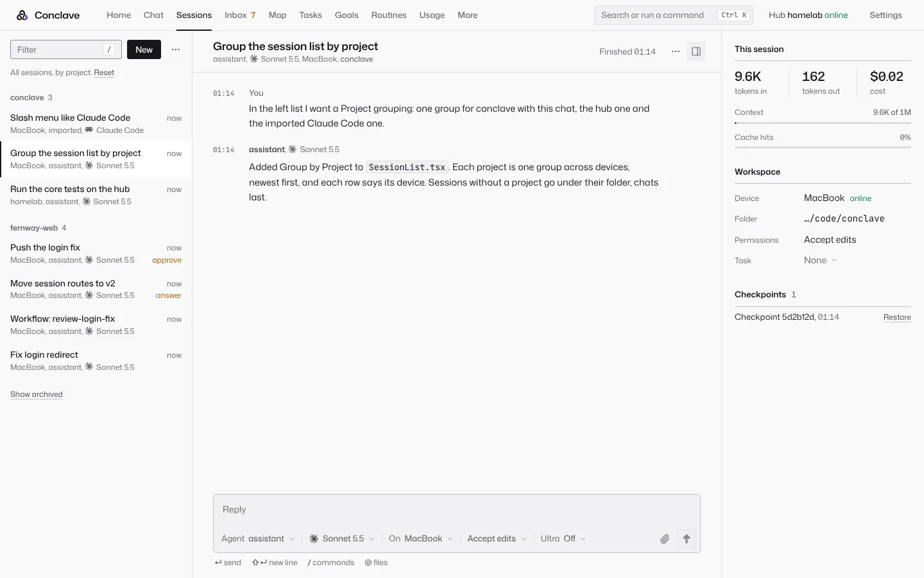Open the Goals tab
This screenshot has width=924, height=578.
pyautogui.click(x=346, y=15)
